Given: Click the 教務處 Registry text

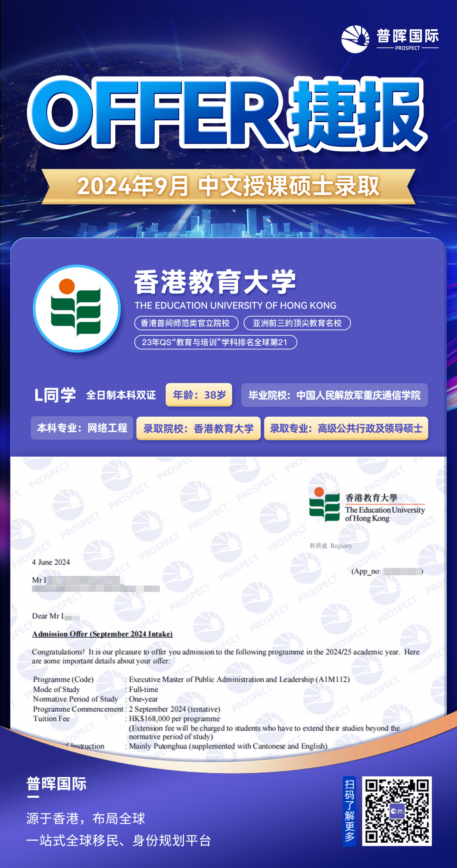Looking at the screenshot, I should (331, 546).
